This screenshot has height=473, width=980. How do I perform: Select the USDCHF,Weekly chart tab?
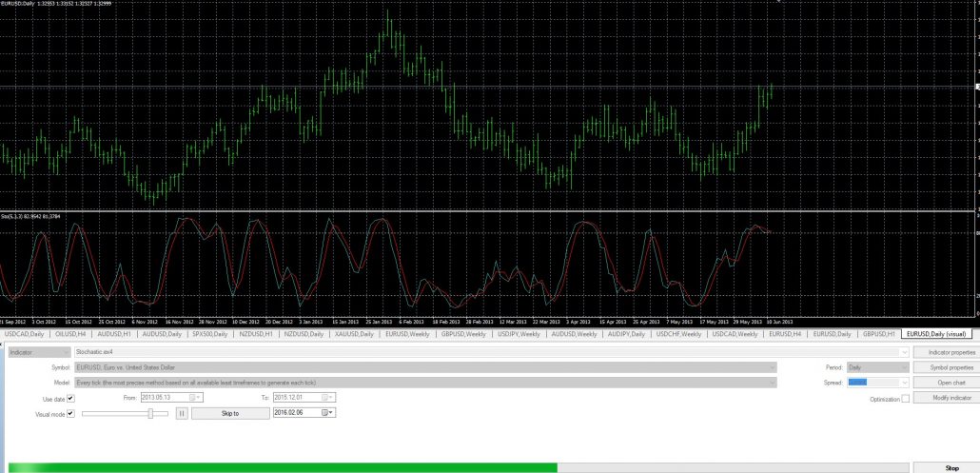pyautogui.click(x=678, y=334)
